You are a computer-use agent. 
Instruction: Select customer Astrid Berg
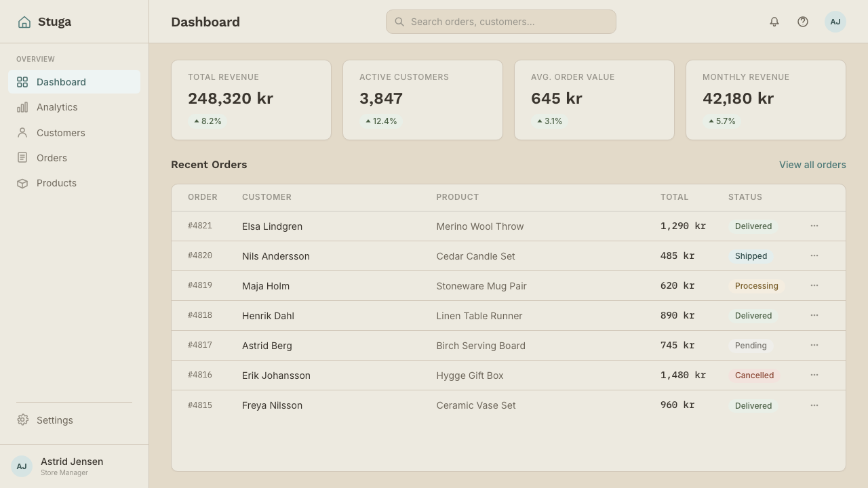[267, 346]
